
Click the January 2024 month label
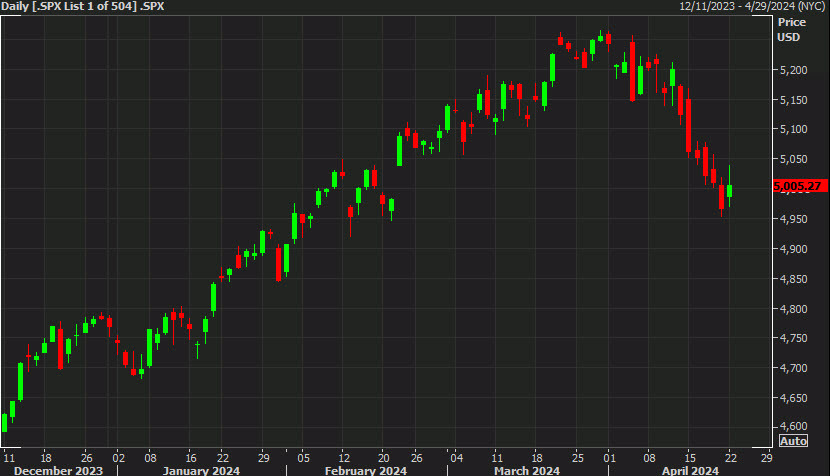(201, 471)
